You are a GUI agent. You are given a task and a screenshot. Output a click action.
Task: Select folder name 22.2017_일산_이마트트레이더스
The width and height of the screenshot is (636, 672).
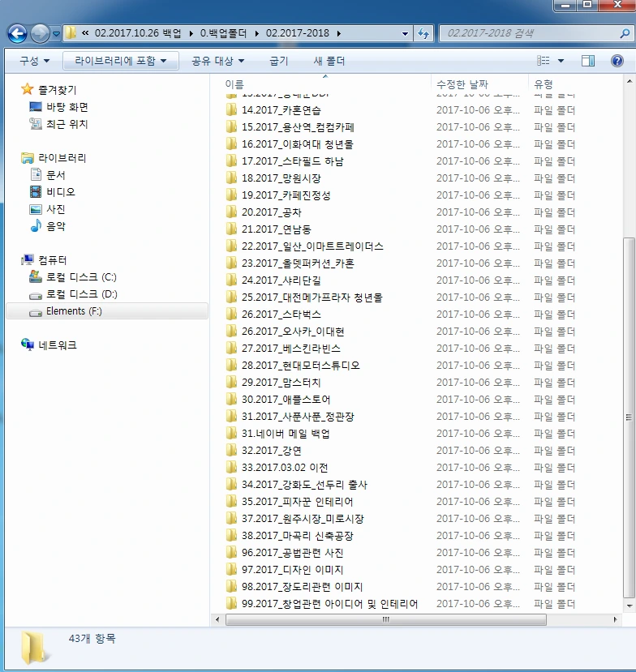click(312, 246)
